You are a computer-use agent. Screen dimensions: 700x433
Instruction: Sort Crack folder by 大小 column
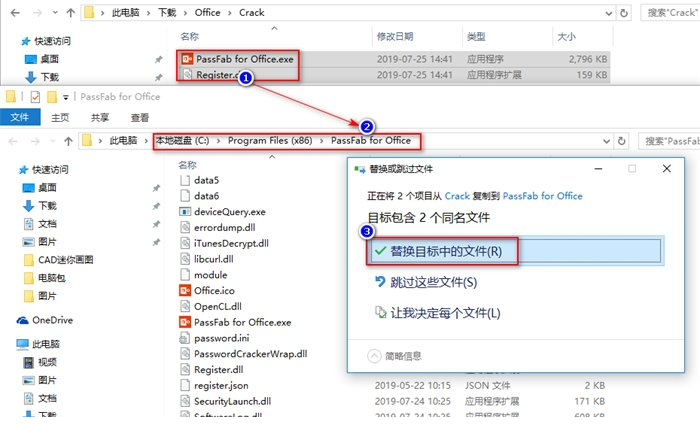pyautogui.click(x=566, y=37)
